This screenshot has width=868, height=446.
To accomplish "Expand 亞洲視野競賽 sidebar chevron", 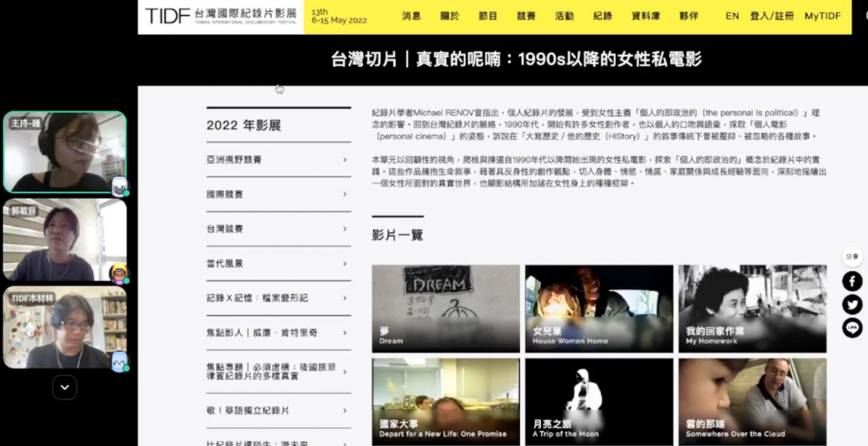I will point(344,160).
